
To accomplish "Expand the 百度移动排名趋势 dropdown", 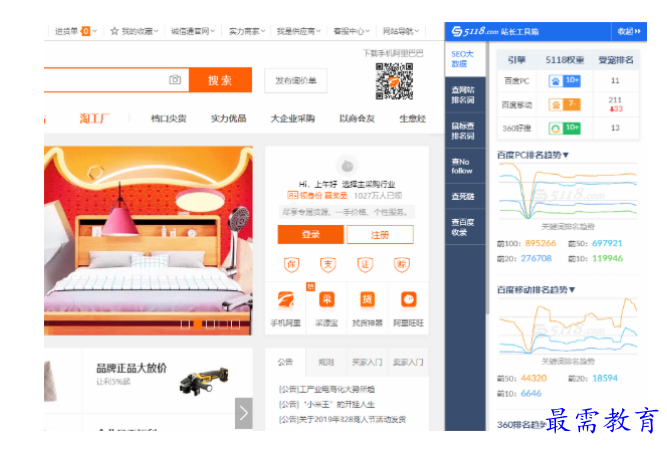I will (536, 290).
